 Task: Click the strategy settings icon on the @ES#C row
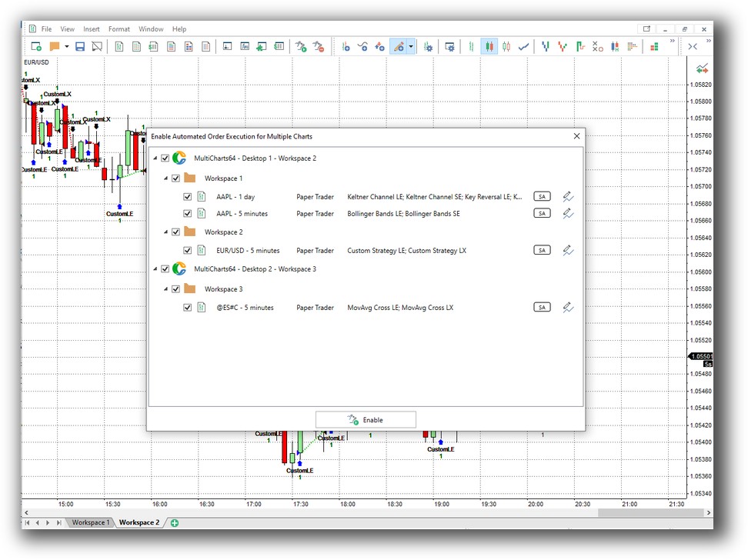568,308
